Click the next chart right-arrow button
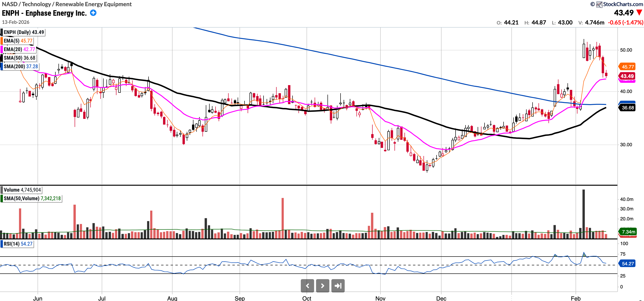Screen dimensions: 644x301 [x=322, y=286]
